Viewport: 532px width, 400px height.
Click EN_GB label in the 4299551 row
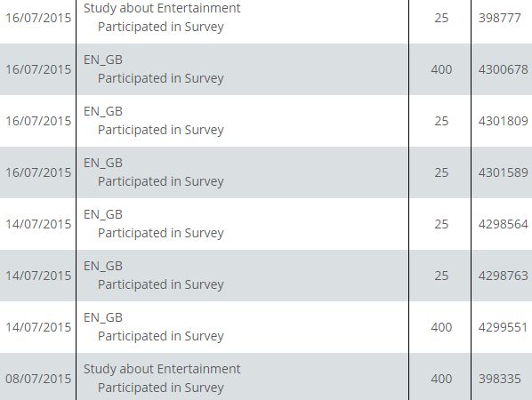[103, 318]
